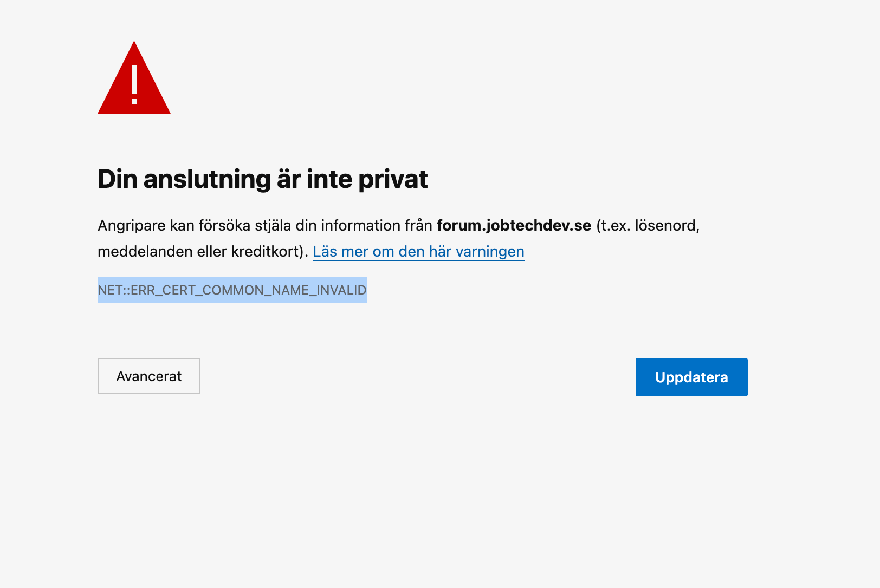Image resolution: width=880 pixels, height=588 pixels.
Task: Follow the 'Läs mer om den här varningen' link
Action: click(418, 252)
